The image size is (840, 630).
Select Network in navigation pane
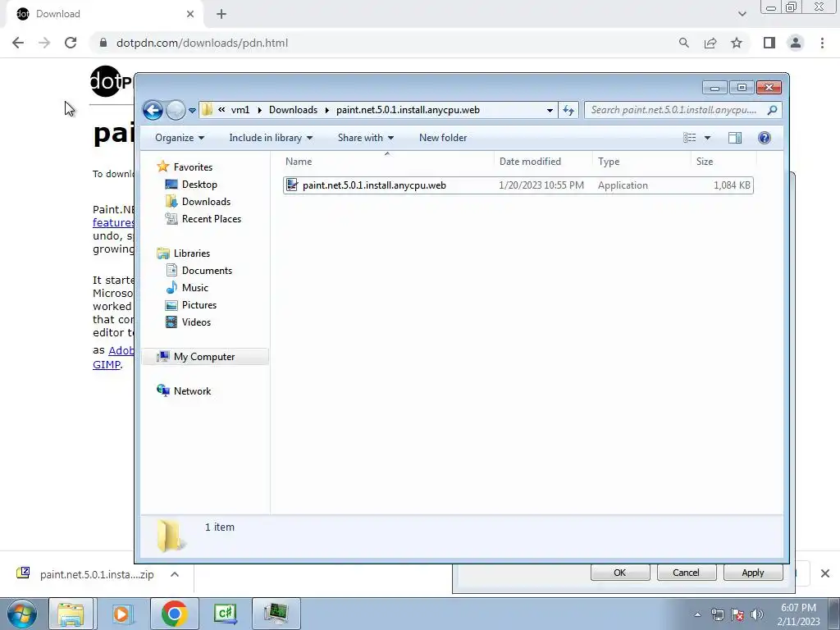(192, 391)
